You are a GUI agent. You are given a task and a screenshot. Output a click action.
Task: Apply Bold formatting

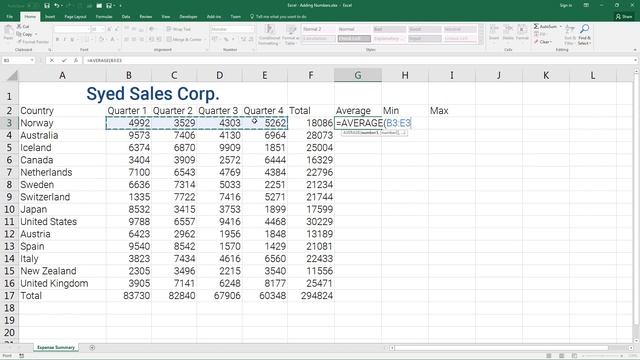click(58, 40)
